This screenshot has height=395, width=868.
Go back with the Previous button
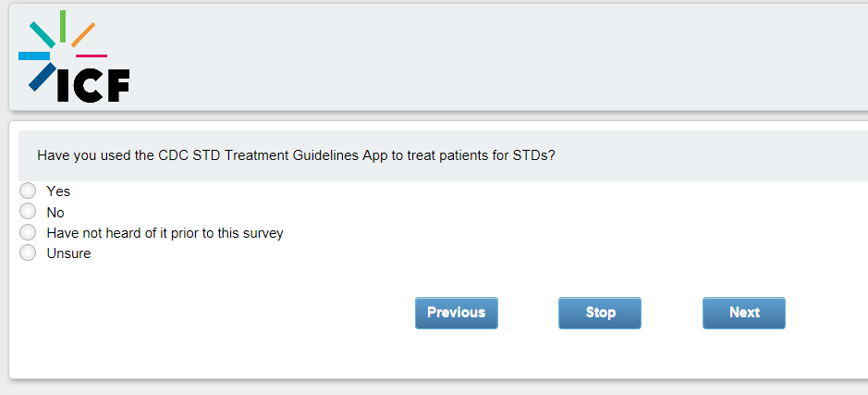click(x=456, y=313)
